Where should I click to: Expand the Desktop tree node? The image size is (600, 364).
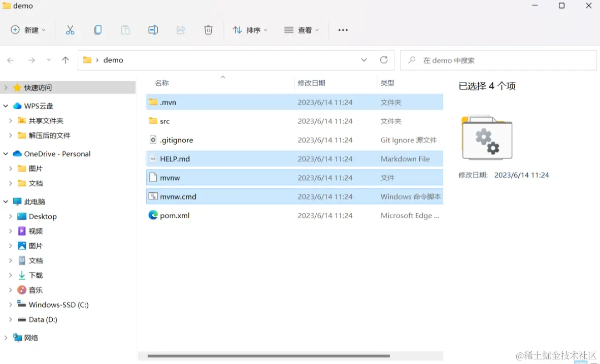(10, 217)
